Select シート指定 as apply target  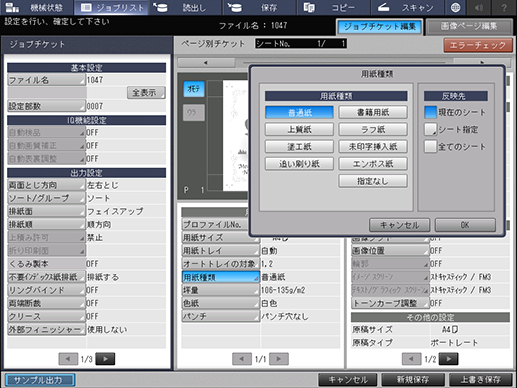pyautogui.click(x=430, y=129)
